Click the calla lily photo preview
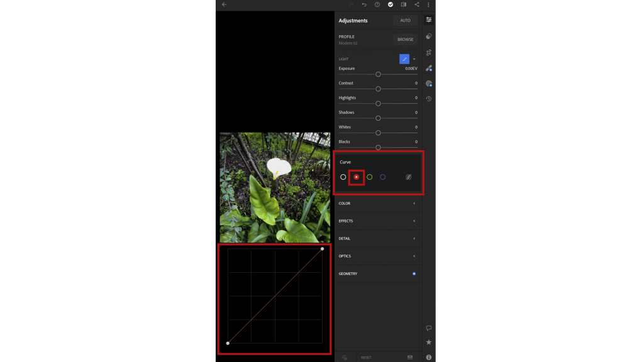This screenshot has width=644, height=362. tap(275, 187)
